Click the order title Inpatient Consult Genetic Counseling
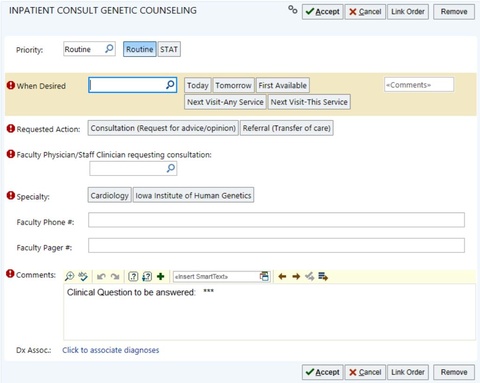480x383 pixels. coord(103,11)
